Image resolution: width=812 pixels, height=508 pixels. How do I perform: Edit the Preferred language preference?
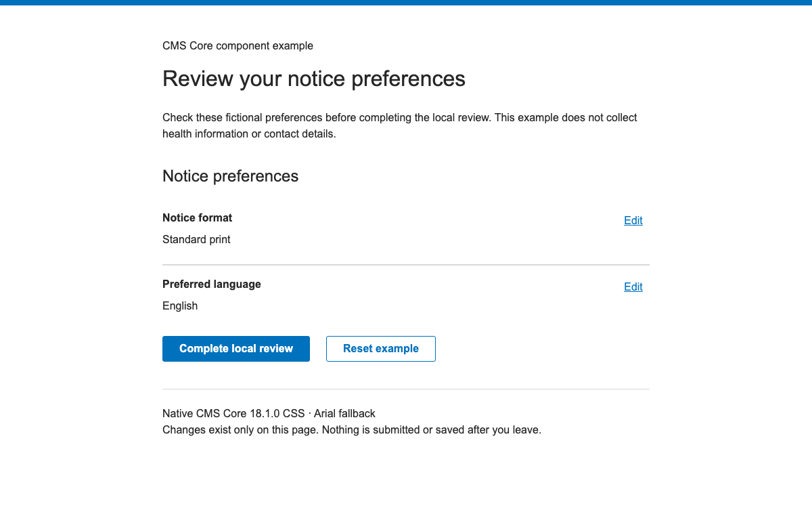[633, 287]
